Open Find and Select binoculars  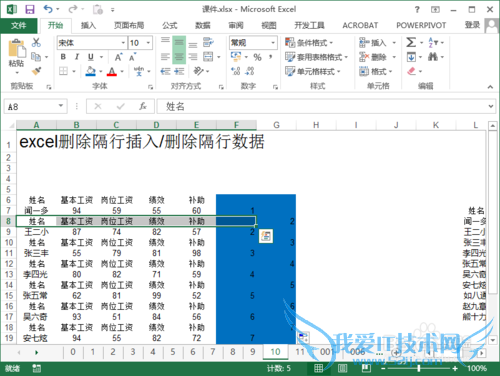click(433, 57)
